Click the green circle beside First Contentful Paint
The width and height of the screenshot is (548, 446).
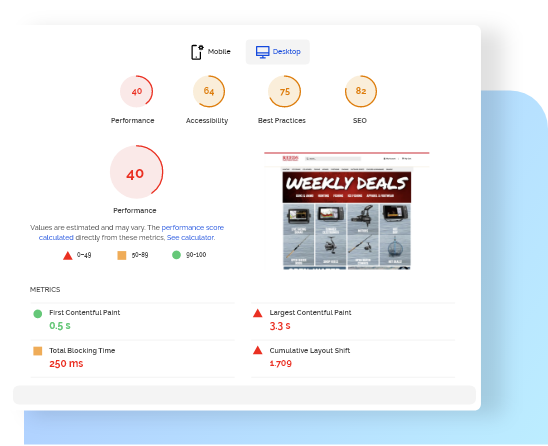click(x=38, y=314)
